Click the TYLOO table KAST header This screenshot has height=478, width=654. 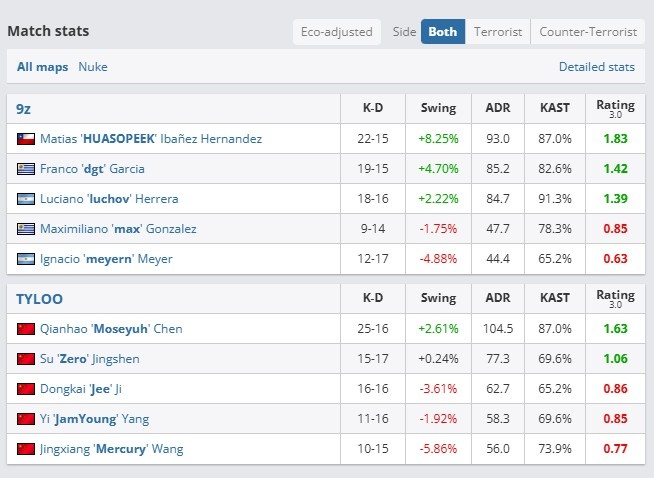pos(555,298)
